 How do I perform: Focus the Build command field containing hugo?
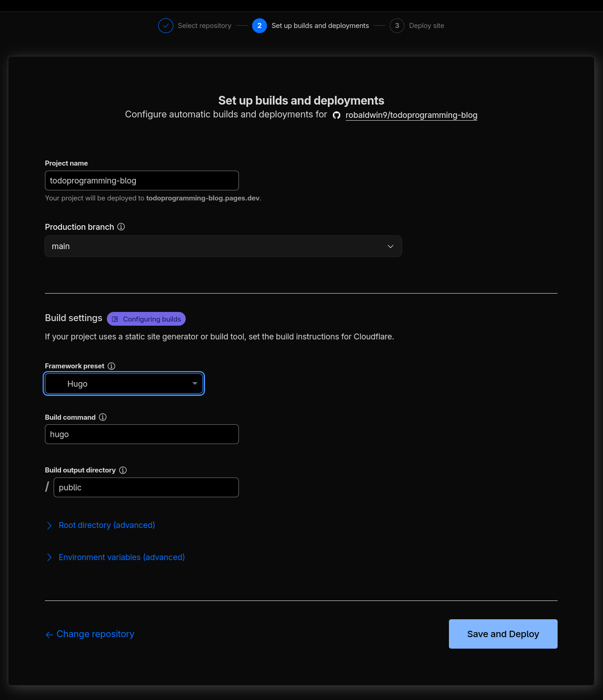(142, 434)
